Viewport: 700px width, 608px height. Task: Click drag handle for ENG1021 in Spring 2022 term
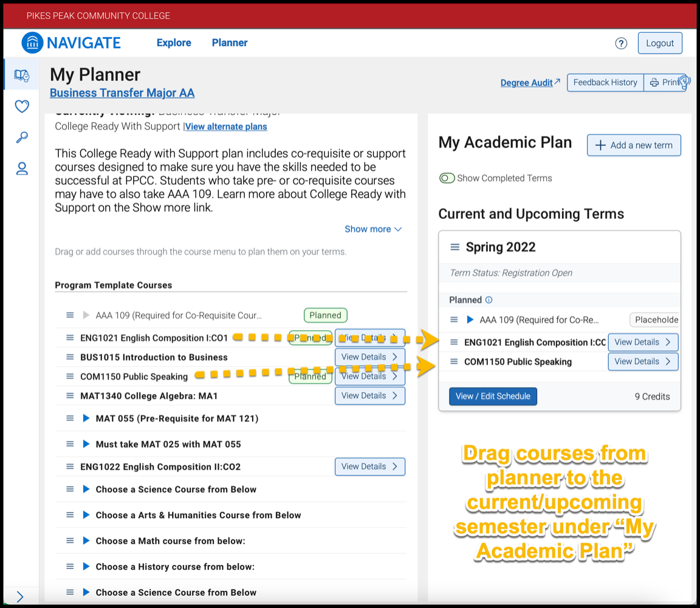454,342
